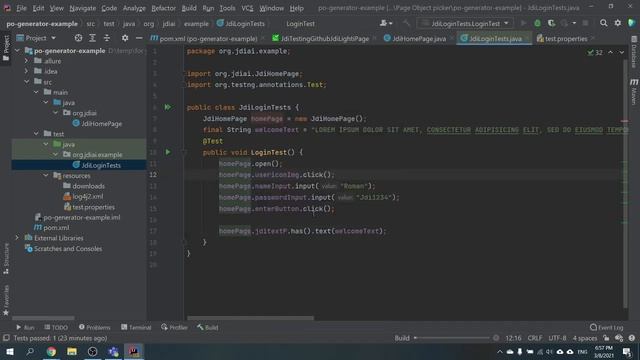Open the Windows notification center icon
Screen dimensions: 640x360
627,351
